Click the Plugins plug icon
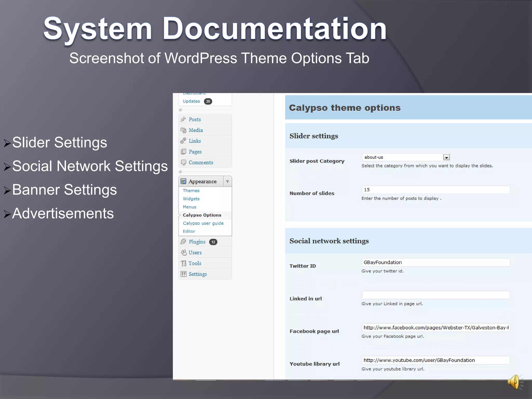532x399 pixels. point(183,242)
